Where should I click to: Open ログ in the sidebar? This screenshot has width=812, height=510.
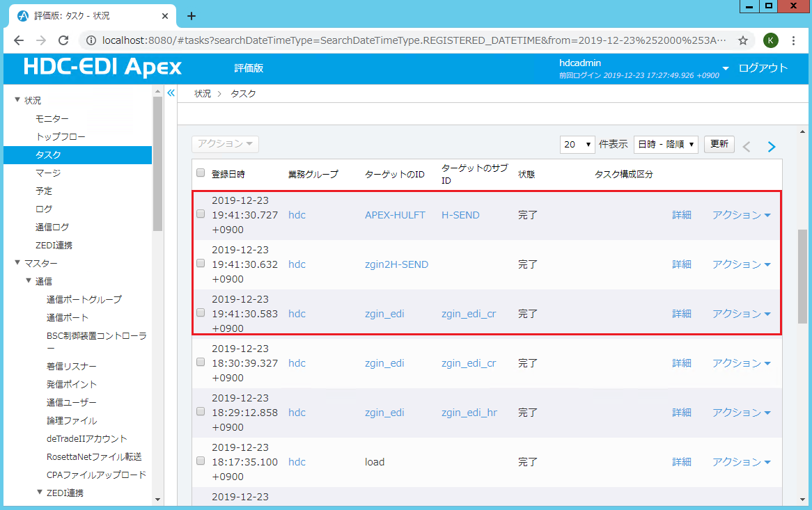point(43,209)
